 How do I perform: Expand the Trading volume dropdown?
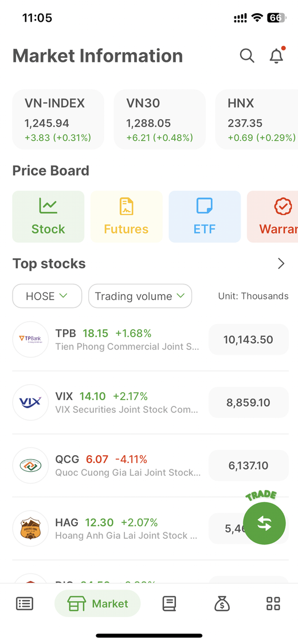click(140, 296)
